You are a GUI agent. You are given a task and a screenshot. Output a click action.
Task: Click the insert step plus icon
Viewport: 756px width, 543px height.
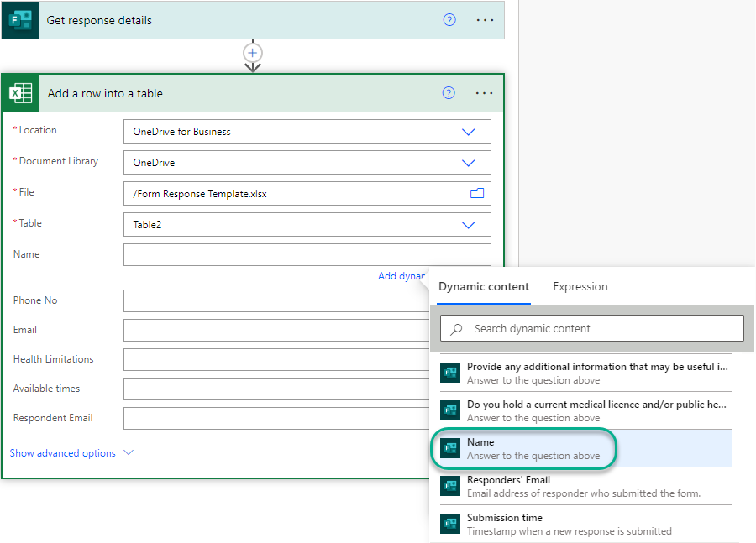pyautogui.click(x=253, y=53)
